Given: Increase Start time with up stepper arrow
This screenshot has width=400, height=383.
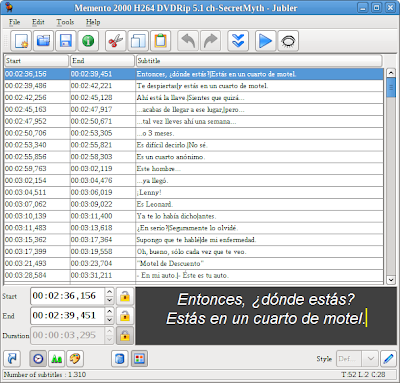Looking at the screenshot, I should 109,292.
